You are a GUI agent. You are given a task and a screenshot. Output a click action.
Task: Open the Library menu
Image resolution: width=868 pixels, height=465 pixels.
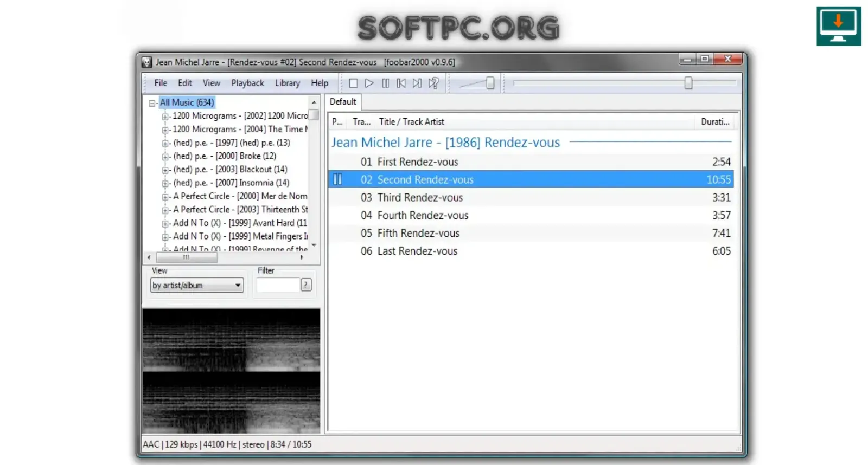[x=287, y=83]
